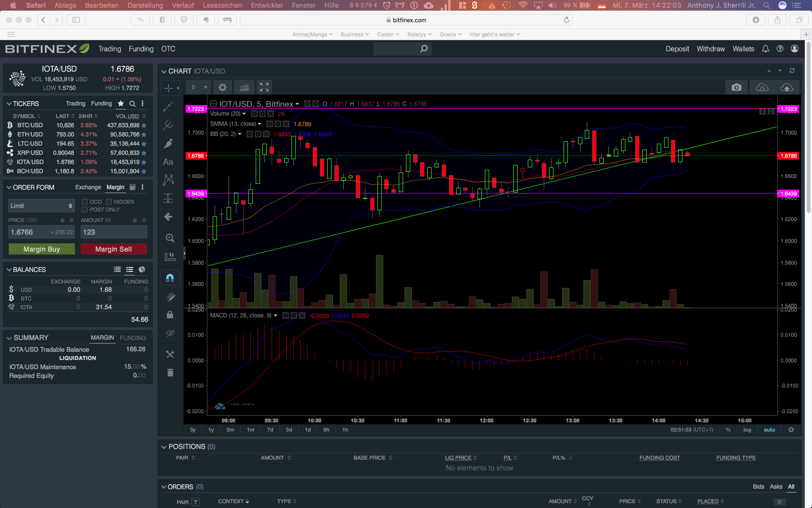This screenshot has width=812, height=508.
Task: Select the trend line drawing tool
Action: tap(168, 106)
